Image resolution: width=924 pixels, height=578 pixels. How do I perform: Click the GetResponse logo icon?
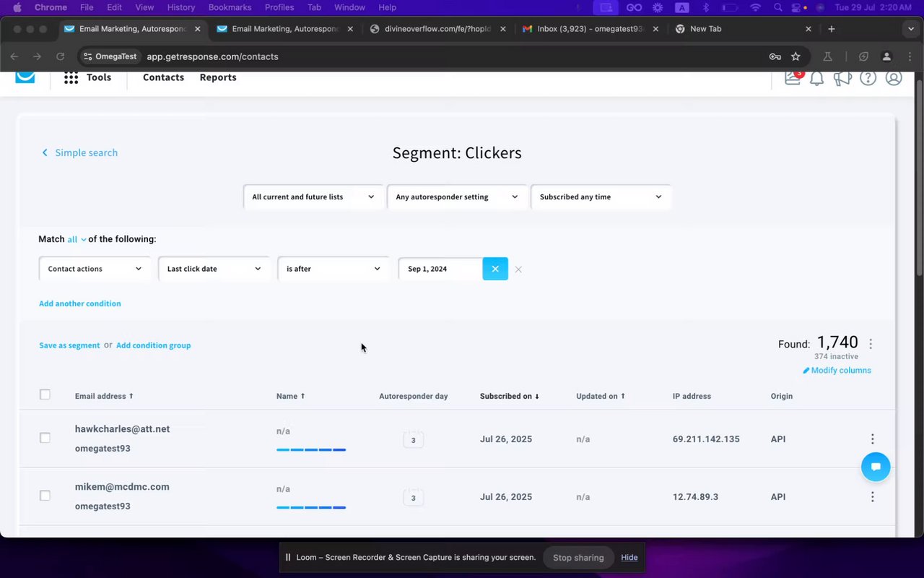click(x=25, y=77)
